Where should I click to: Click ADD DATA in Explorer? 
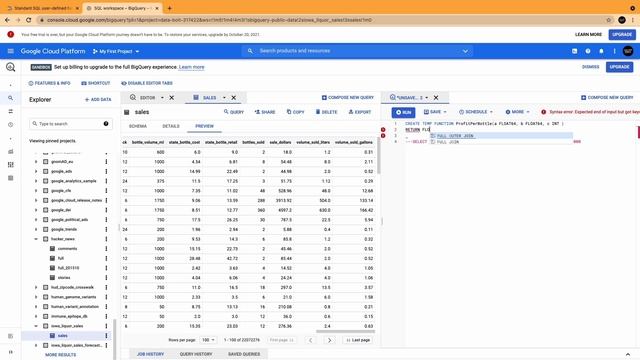[x=98, y=100]
